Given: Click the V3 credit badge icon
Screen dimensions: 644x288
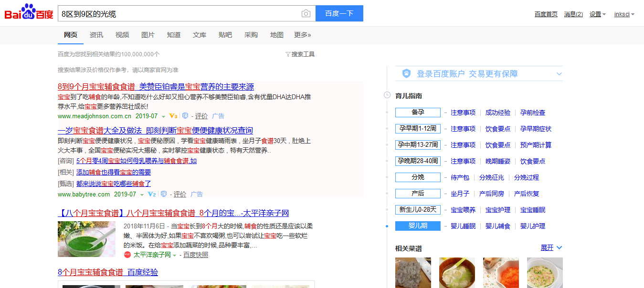Looking at the screenshot, I should click(x=173, y=116).
